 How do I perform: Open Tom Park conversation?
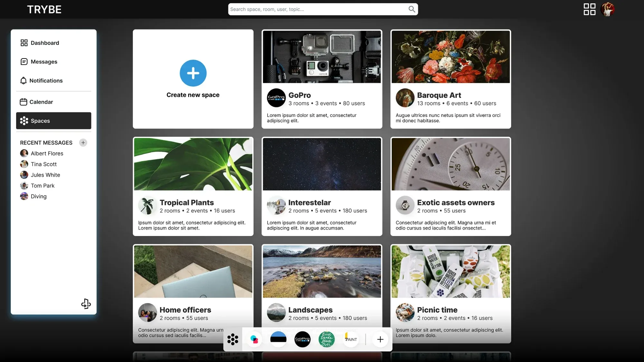click(x=37, y=186)
